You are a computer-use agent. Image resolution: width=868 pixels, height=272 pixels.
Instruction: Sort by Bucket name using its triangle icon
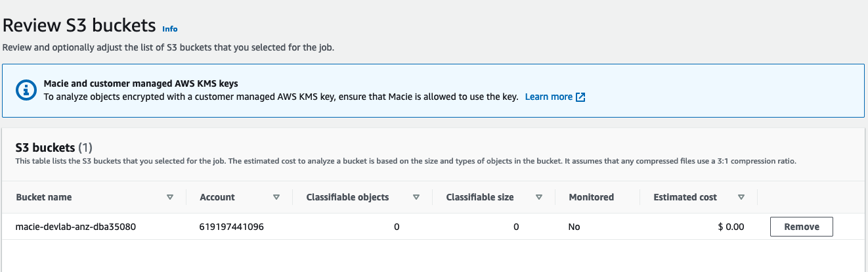170,197
